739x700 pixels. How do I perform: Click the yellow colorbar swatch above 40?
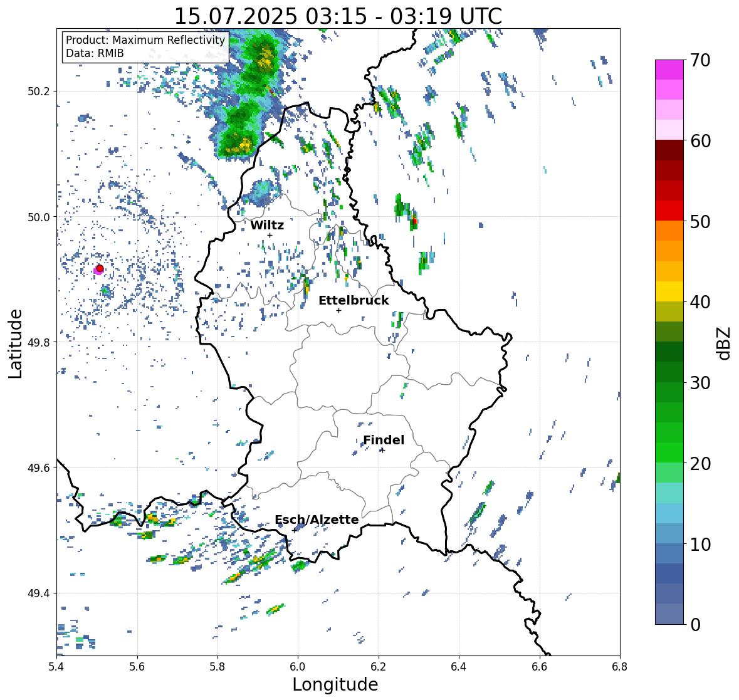(x=669, y=291)
